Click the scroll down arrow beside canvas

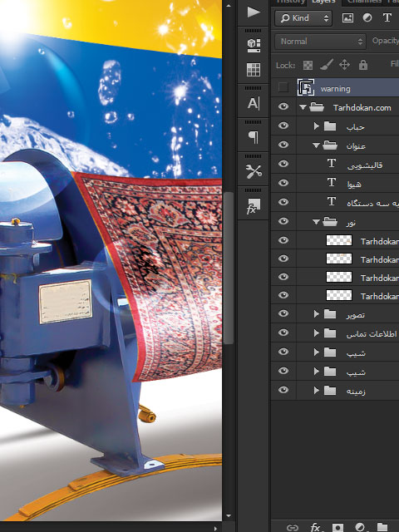click(229, 515)
